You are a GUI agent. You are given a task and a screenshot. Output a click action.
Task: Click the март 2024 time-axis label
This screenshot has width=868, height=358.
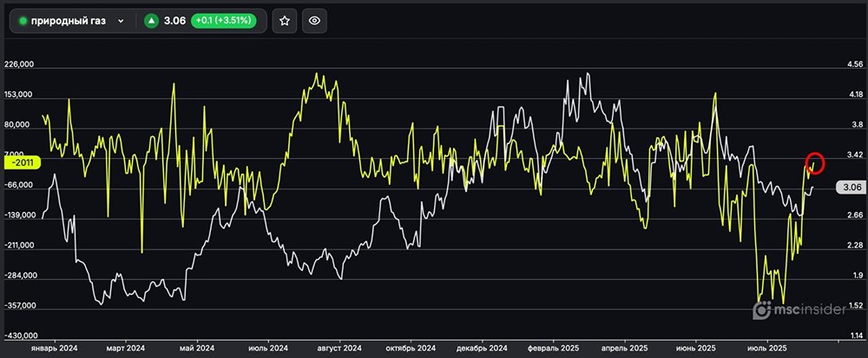126,348
